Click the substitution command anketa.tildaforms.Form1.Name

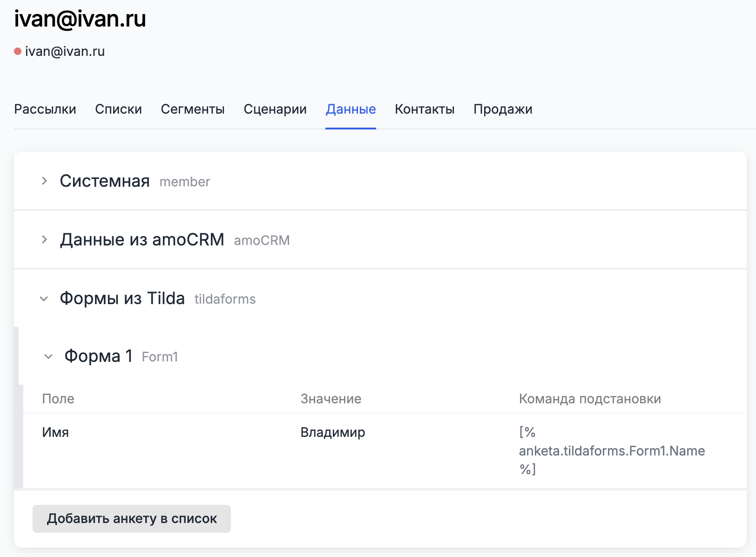click(612, 451)
